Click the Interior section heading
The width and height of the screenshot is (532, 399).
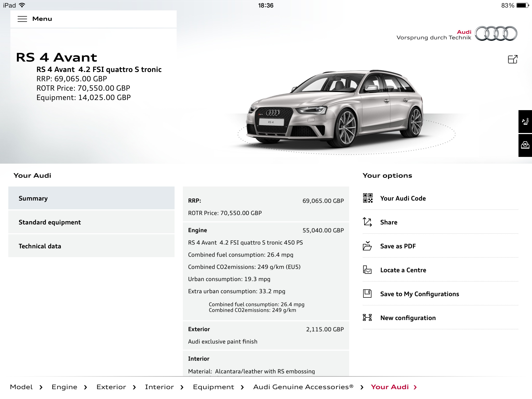tap(198, 359)
